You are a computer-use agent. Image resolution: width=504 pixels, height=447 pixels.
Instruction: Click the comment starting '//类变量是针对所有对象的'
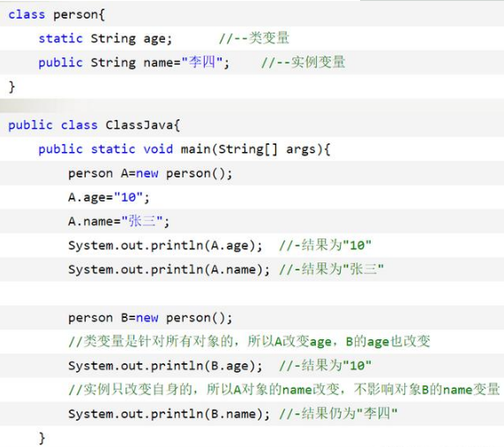tap(249, 342)
